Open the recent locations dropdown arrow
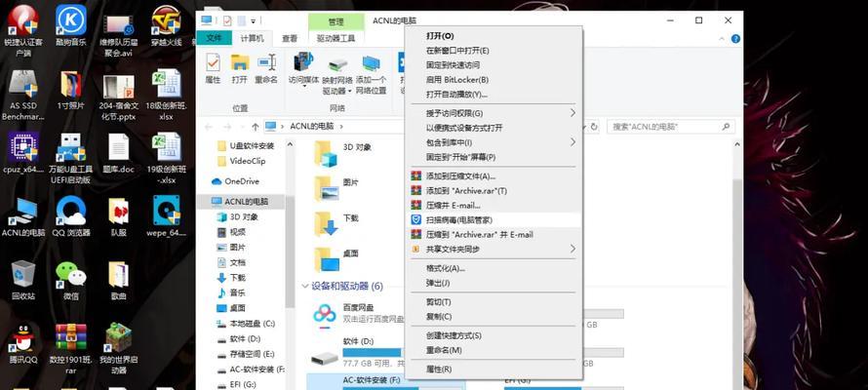Screen dimensions: 868x390 tap(242, 127)
